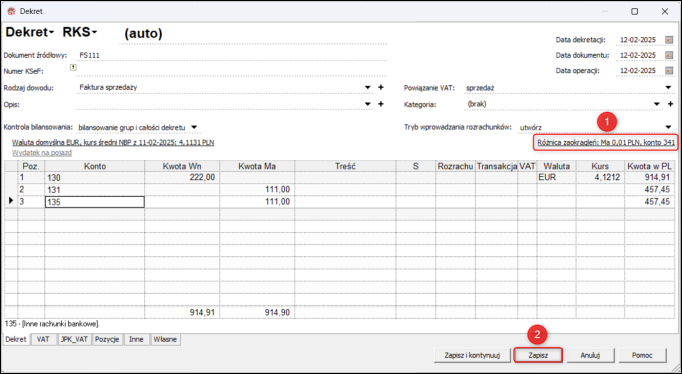
Task: Click the Waluta domyślna EUR link
Action: tap(113, 142)
